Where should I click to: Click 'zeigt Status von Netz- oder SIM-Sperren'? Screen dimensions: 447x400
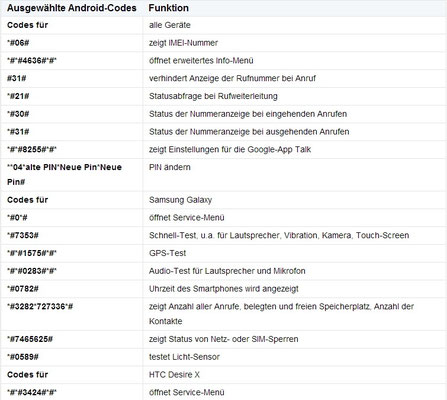pyautogui.click(x=223, y=339)
